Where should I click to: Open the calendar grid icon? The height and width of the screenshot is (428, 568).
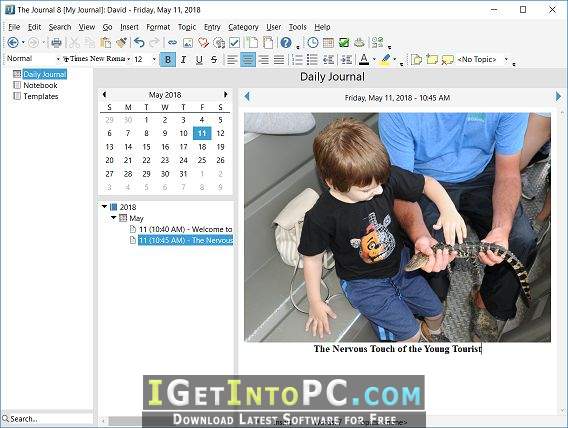(328, 43)
